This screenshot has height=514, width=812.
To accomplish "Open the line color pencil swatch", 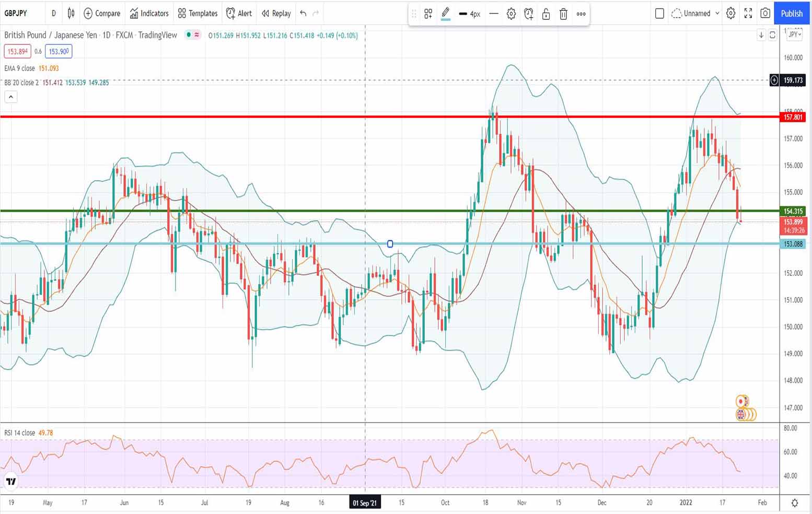I will [x=445, y=14].
